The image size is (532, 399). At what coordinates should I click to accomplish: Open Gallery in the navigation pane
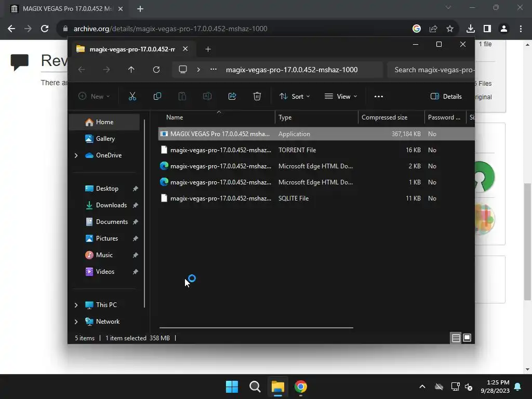click(x=104, y=139)
